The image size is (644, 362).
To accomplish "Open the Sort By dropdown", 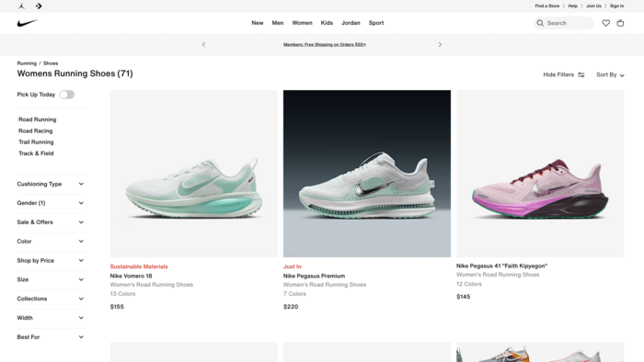I will (610, 74).
